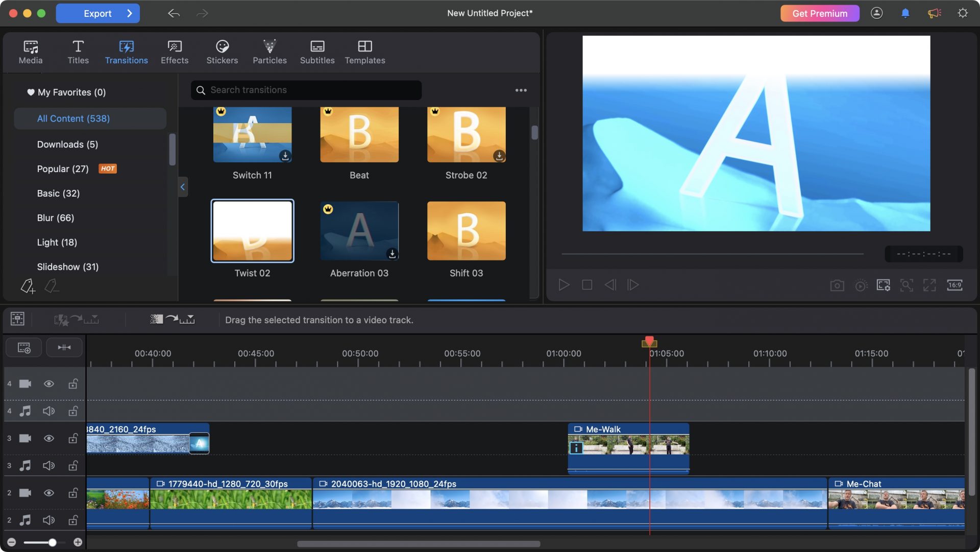Screen dimensions: 980x552
Task: Hide video track 3 with eye icon
Action: pos(49,439)
